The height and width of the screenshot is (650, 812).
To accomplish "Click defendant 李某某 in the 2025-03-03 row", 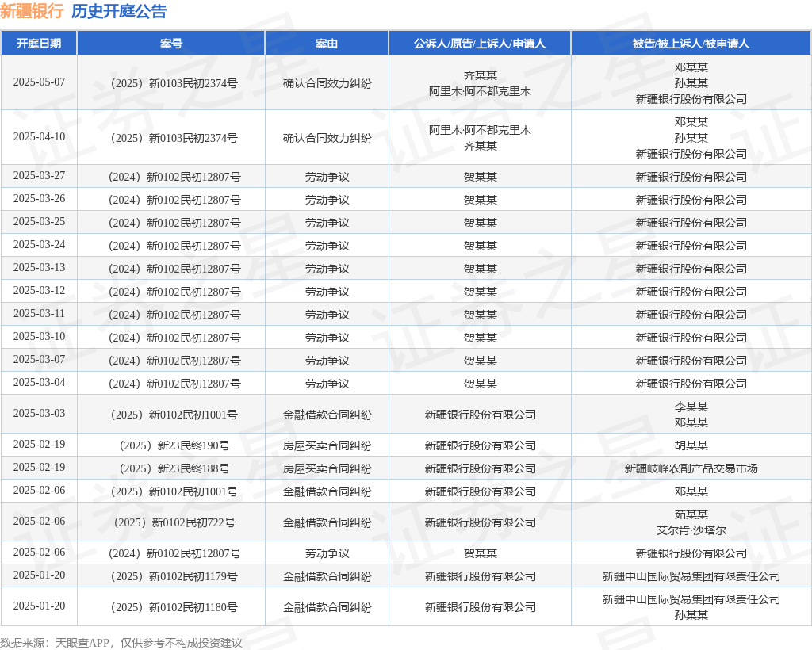I will tap(691, 407).
